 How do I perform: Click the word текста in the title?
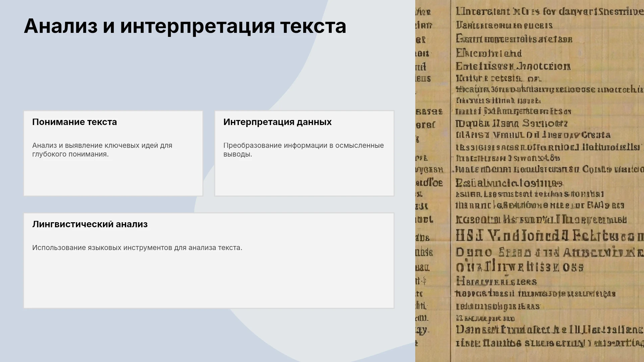[x=313, y=26]
